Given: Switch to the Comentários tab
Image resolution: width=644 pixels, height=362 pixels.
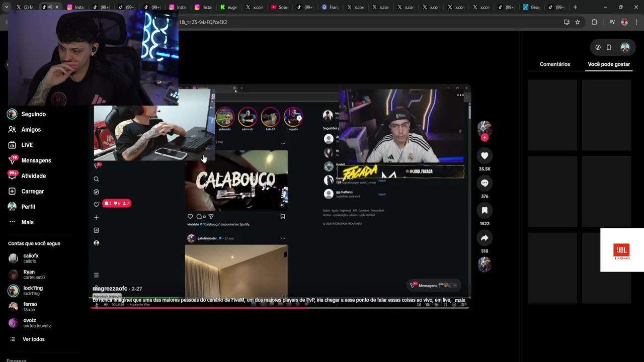Looking at the screenshot, I should coord(555,64).
